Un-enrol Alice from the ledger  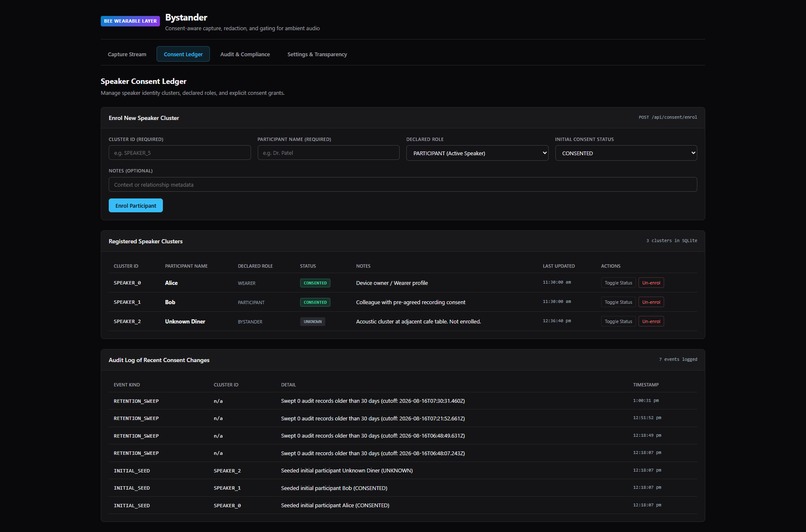coord(651,283)
